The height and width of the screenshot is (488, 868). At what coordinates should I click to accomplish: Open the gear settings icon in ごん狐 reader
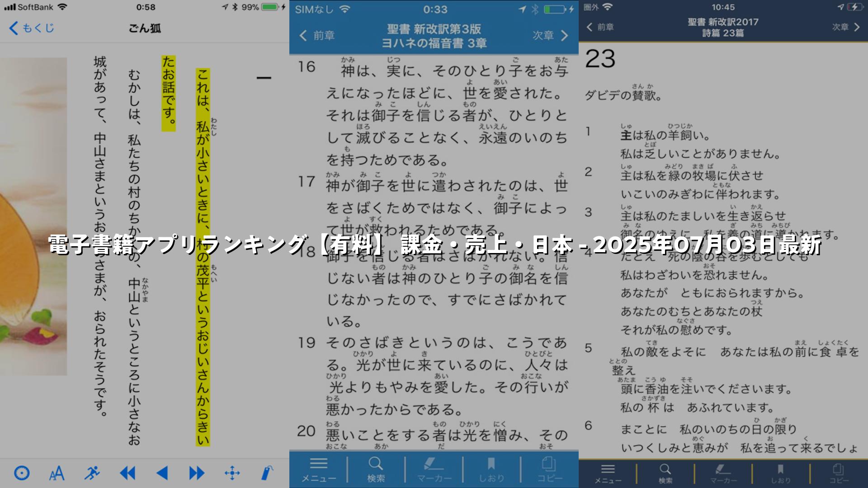tap(22, 473)
